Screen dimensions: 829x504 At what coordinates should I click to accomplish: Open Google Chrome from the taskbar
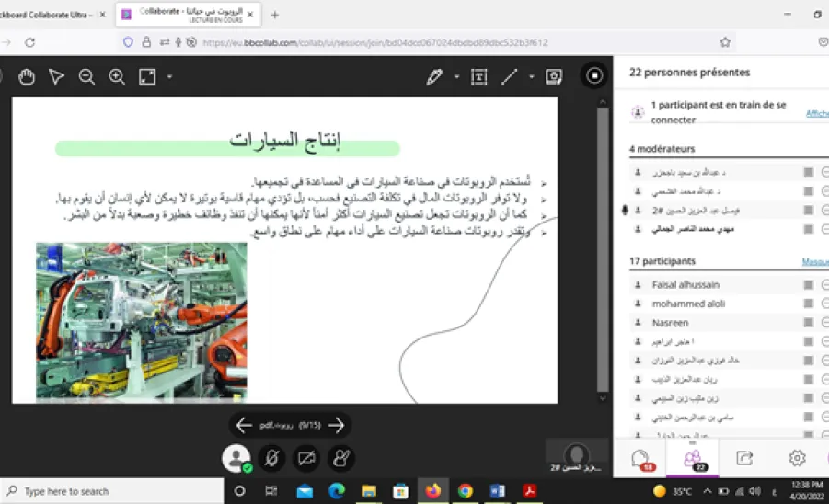pyautogui.click(x=466, y=491)
